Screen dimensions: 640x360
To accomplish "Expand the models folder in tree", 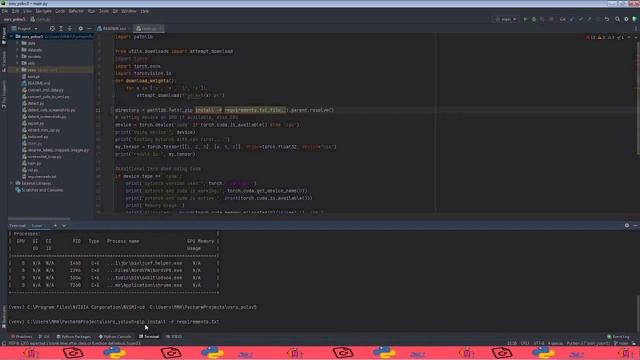I will 18,56.
